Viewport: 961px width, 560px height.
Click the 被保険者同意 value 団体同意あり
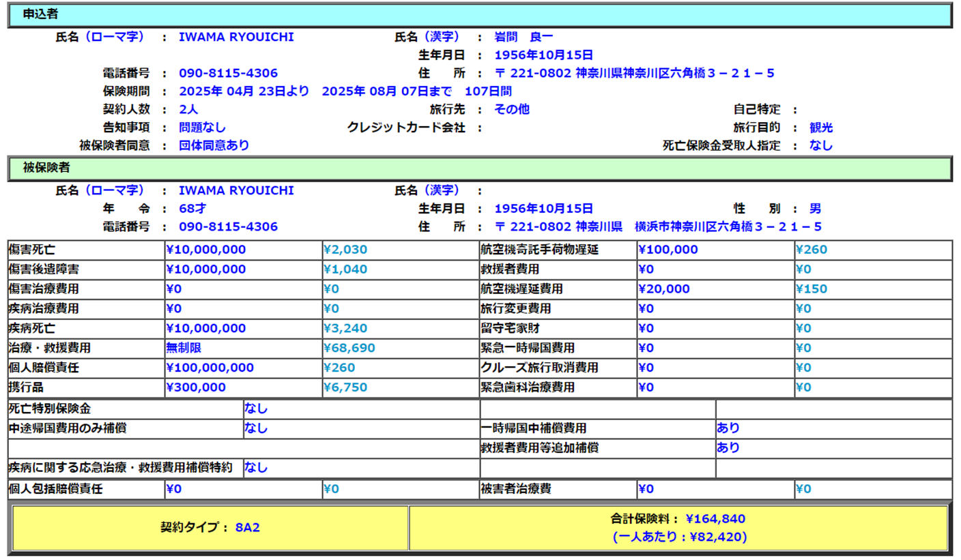click(214, 145)
